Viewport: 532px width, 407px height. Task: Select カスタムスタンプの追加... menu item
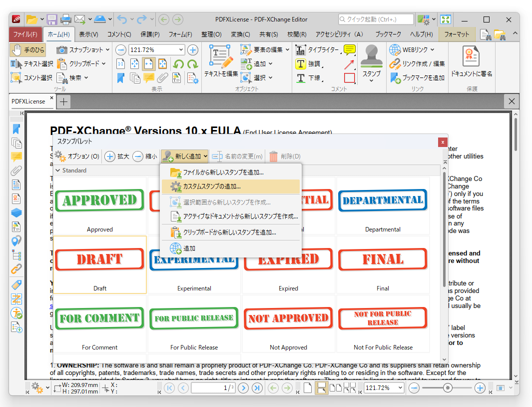pyautogui.click(x=231, y=186)
